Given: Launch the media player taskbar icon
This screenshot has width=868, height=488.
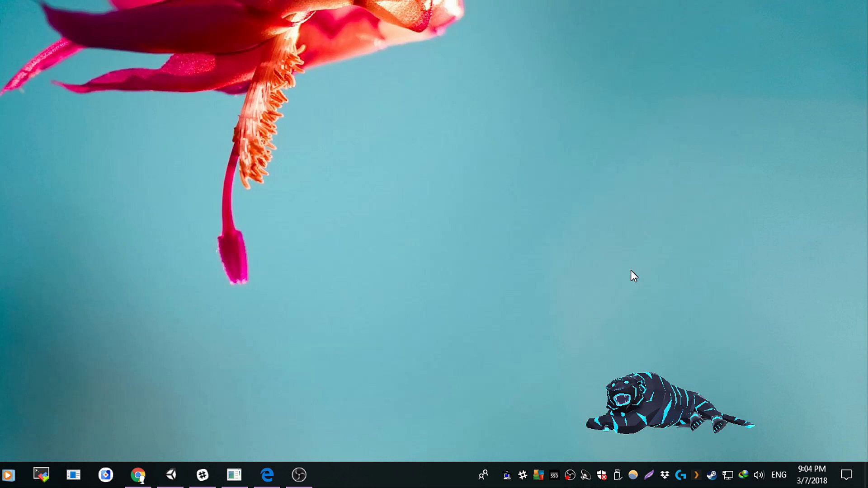Looking at the screenshot, I should click(8, 475).
